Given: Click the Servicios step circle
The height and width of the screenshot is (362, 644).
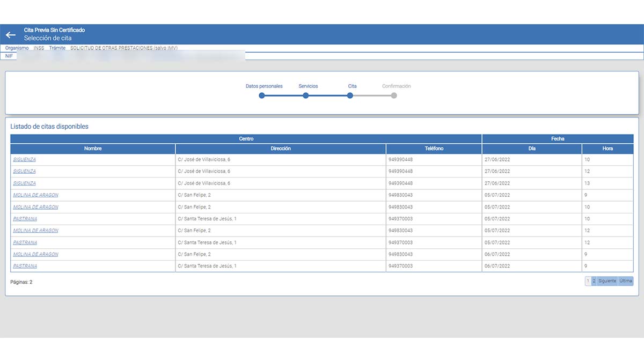Looking at the screenshot, I should point(305,95).
